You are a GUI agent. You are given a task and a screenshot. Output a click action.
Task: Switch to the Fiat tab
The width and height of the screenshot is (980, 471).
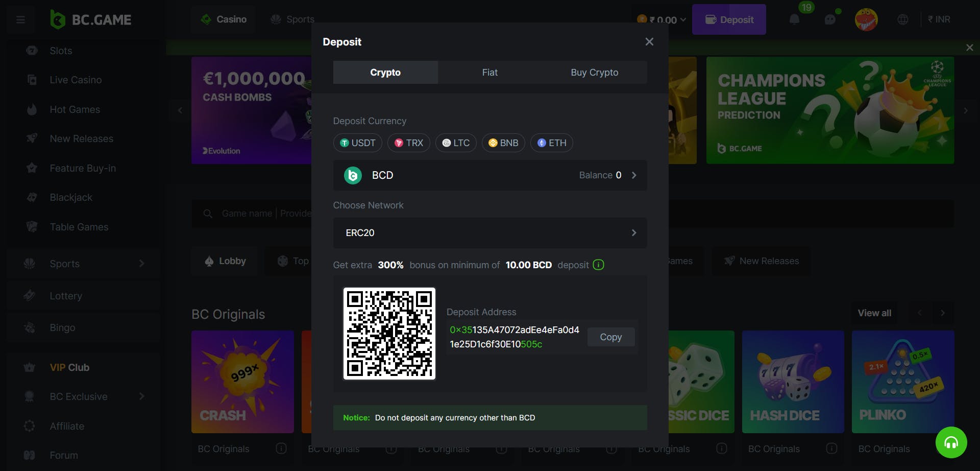pyautogui.click(x=489, y=73)
